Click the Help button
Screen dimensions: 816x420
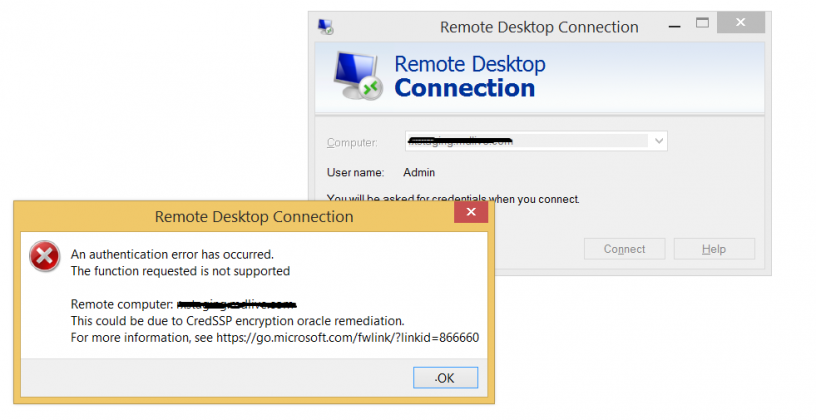pos(714,249)
